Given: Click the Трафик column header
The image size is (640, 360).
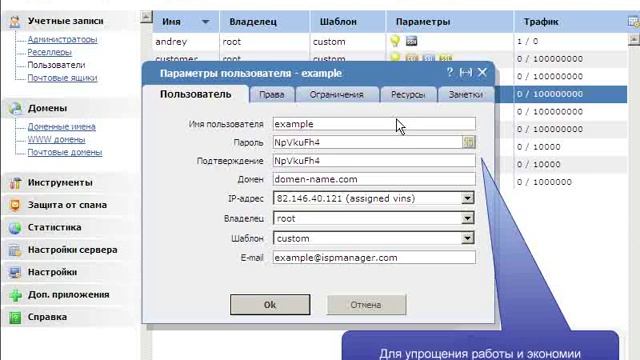Looking at the screenshot, I should pyautogui.click(x=569, y=22).
